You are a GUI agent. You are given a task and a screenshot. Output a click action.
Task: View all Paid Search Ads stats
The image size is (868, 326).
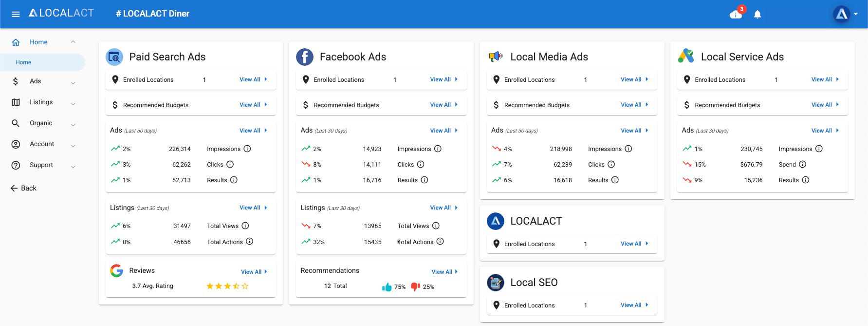click(254, 131)
